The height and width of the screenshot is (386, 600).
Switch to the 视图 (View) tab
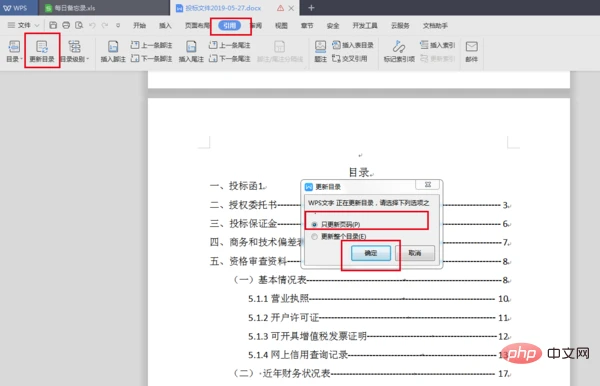coord(281,26)
